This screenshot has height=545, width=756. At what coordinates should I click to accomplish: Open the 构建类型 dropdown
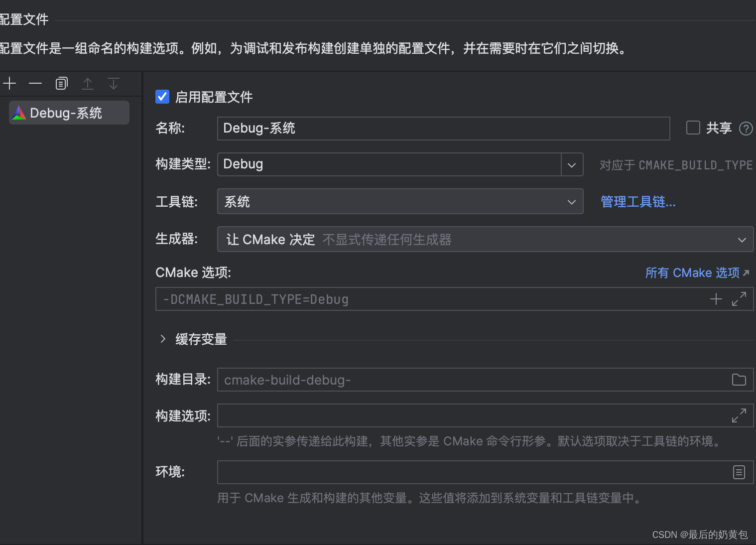click(x=571, y=164)
